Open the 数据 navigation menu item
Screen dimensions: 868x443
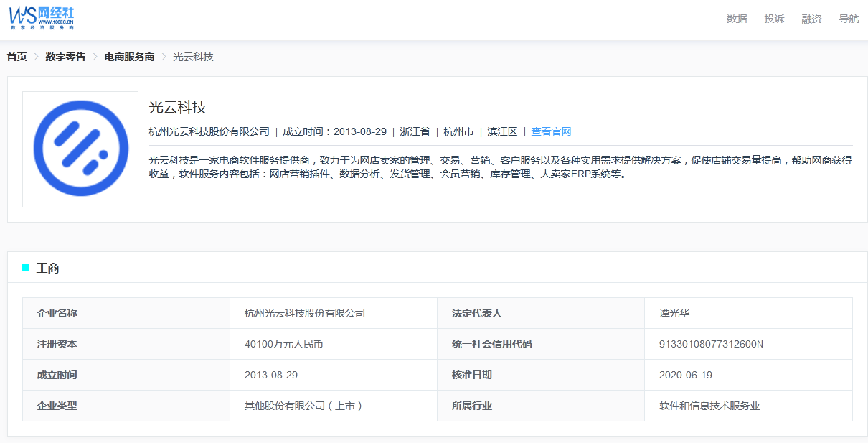coord(737,19)
